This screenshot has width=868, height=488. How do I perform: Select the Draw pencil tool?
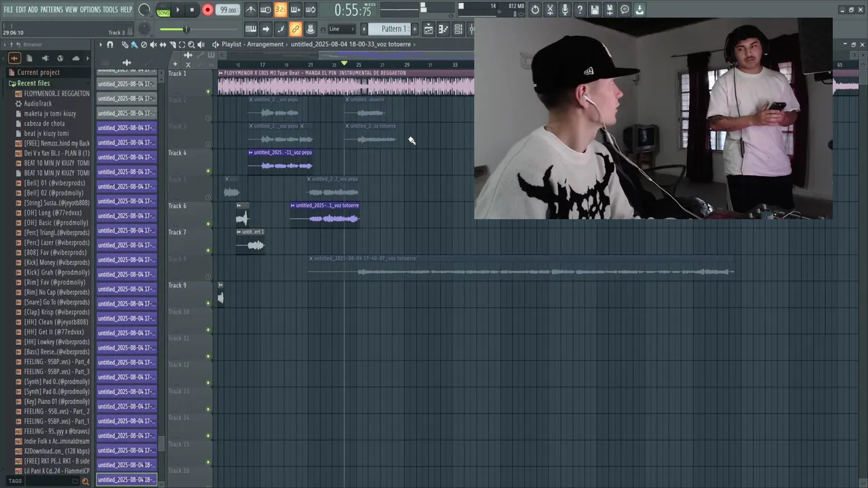tap(125, 45)
